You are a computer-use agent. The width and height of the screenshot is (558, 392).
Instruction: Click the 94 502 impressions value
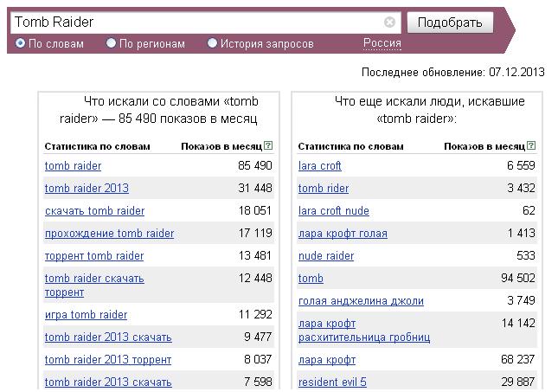click(518, 278)
